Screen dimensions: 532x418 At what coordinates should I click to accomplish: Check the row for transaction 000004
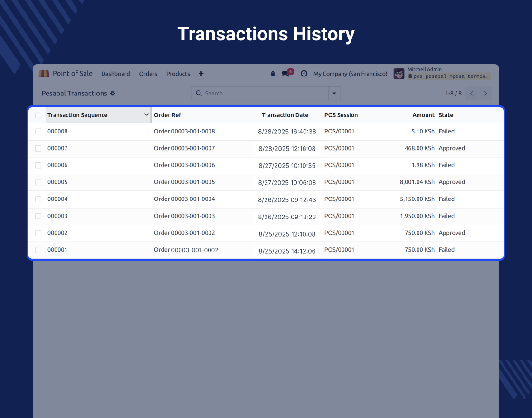pyautogui.click(x=38, y=199)
